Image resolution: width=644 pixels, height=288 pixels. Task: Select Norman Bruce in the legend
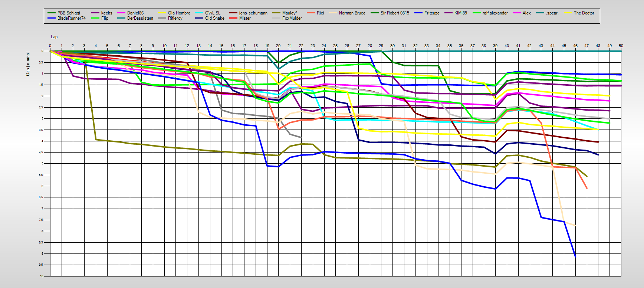(352, 13)
